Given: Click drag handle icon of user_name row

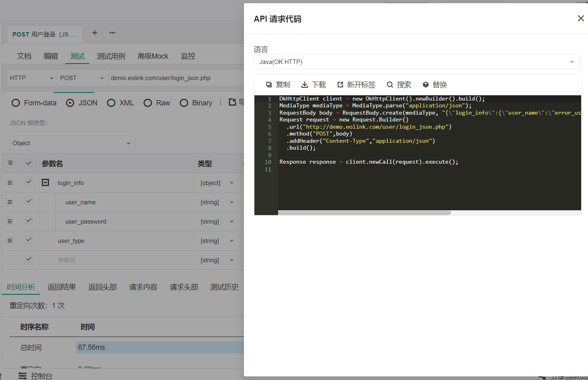Looking at the screenshot, I should pos(10,202).
